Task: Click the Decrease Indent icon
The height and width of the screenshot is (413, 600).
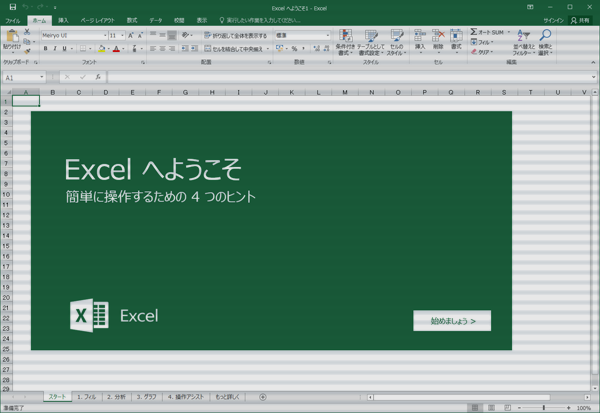Action: coord(185,49)
